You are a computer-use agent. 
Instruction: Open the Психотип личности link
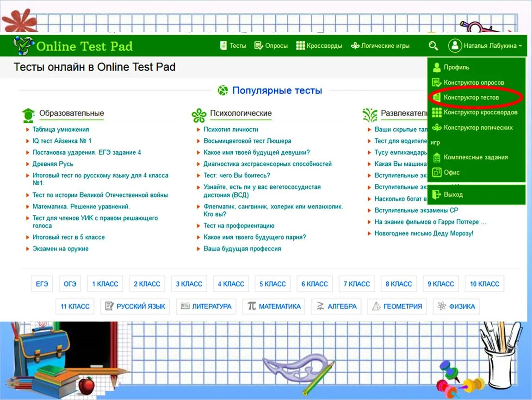coord(231,129)
